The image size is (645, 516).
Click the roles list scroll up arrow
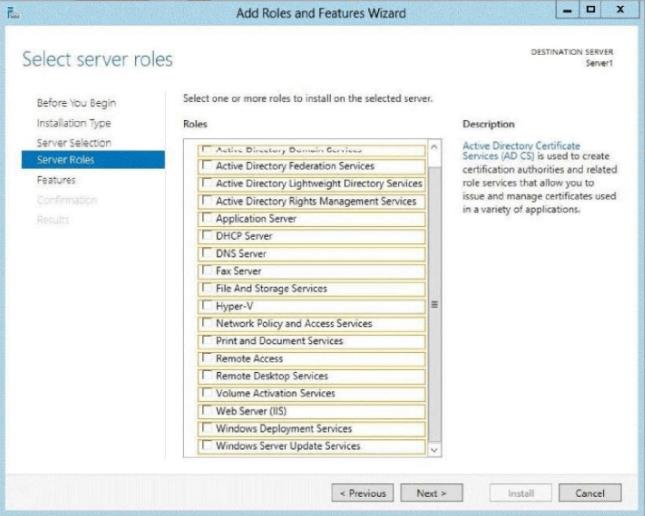point(434,147)
